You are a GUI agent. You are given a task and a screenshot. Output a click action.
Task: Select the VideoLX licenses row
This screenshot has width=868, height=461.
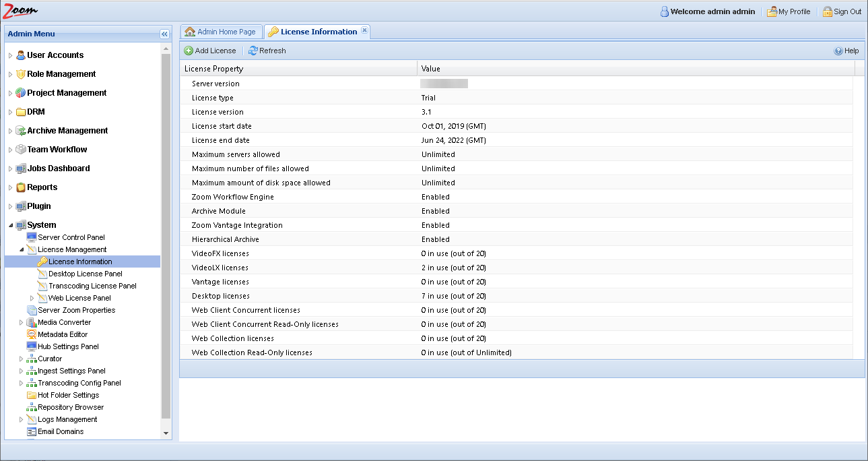coord(516,268)
